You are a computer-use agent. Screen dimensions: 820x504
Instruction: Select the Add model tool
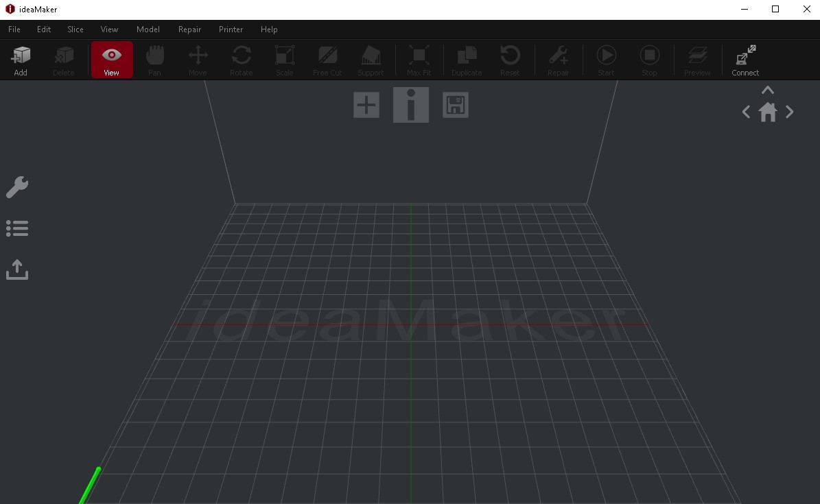click(x=21, y=59)
